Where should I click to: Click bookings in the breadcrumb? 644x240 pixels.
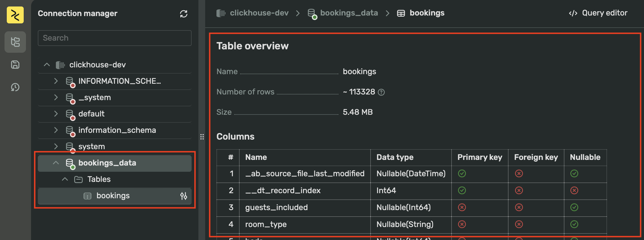[x=427, y=13]
